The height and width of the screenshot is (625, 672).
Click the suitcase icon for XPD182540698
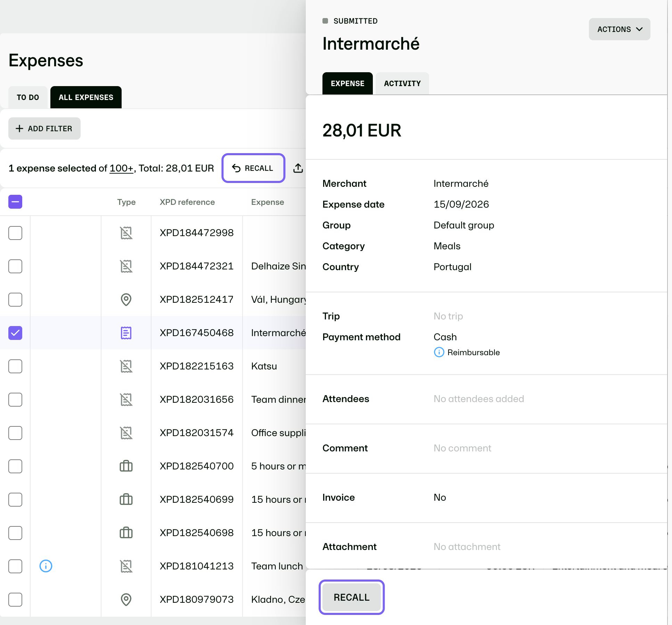click(126, 533)
